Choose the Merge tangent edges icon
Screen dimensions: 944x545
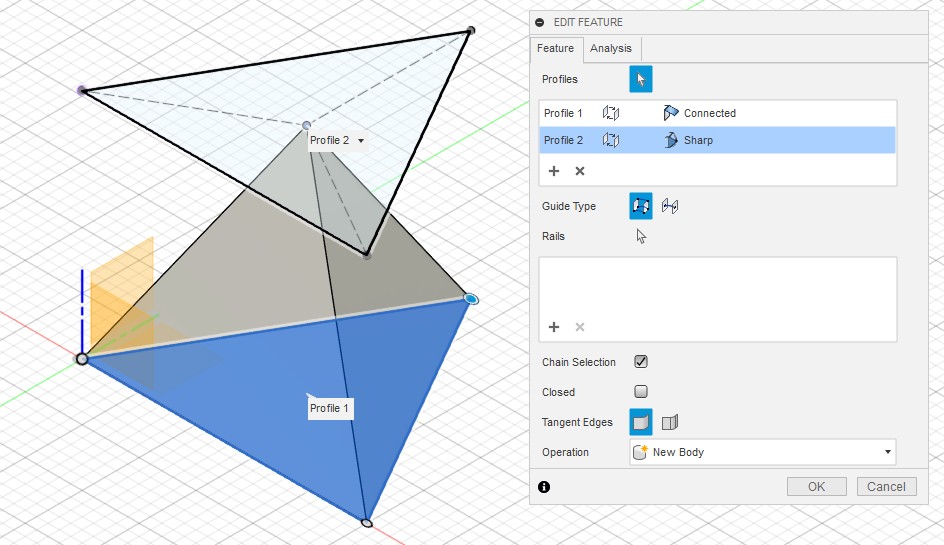pyautogui.click(x=640, y=422)
